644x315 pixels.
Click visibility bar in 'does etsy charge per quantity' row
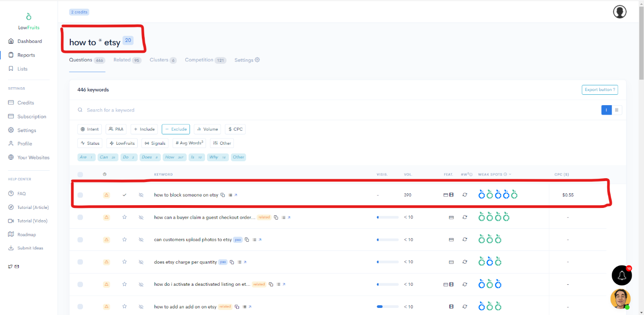388,262
